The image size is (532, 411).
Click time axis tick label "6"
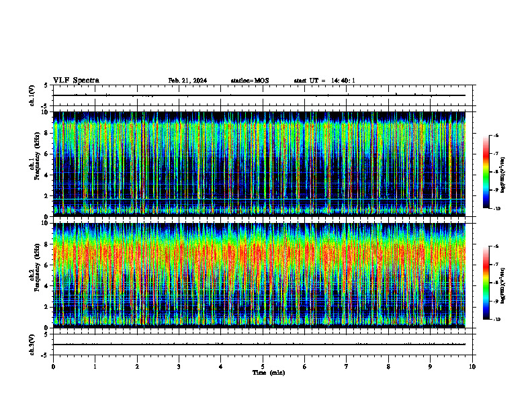pyautogui.click(x=305, y=367)
